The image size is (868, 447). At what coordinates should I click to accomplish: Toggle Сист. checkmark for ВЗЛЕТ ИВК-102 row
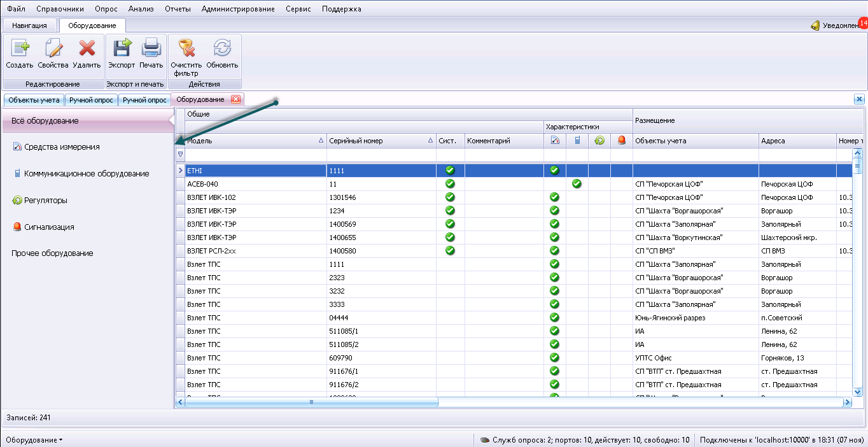(x=450, y=197)
